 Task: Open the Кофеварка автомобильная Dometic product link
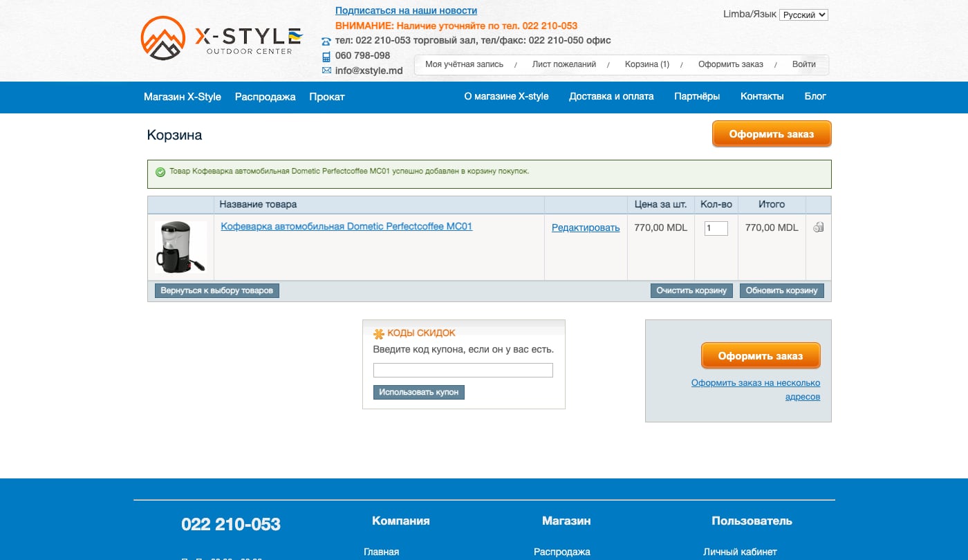[346, 226]
